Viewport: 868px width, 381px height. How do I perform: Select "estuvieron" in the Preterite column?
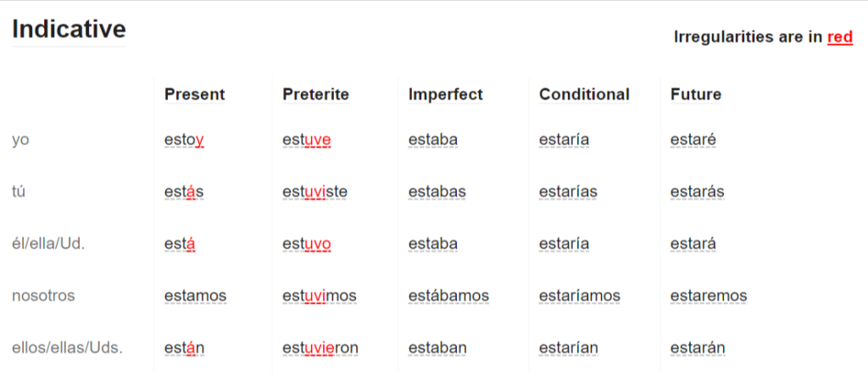point(320,348)
